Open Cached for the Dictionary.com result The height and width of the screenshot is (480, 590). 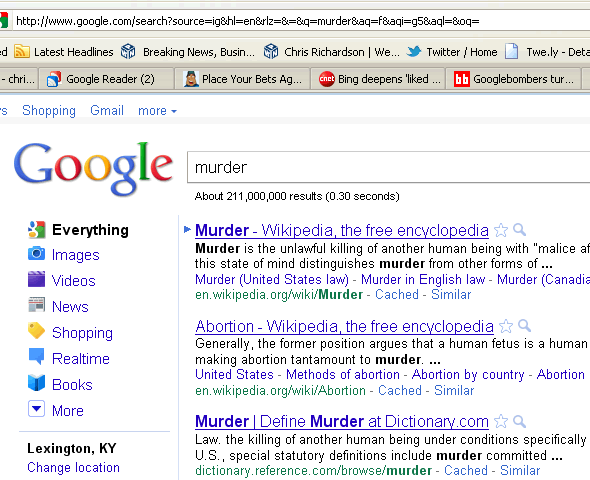(x=466, y=470)
